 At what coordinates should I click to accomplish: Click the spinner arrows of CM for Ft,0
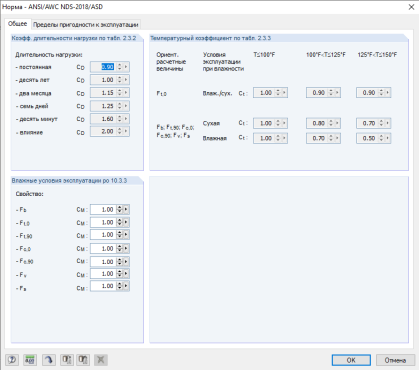click(x=120, y=222)
